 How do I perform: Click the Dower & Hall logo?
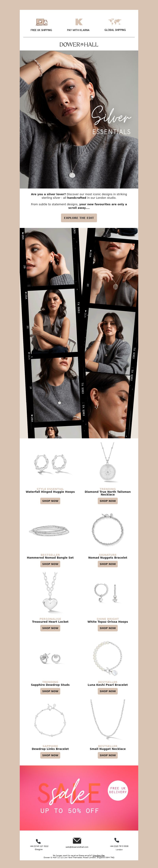point(79,45)
